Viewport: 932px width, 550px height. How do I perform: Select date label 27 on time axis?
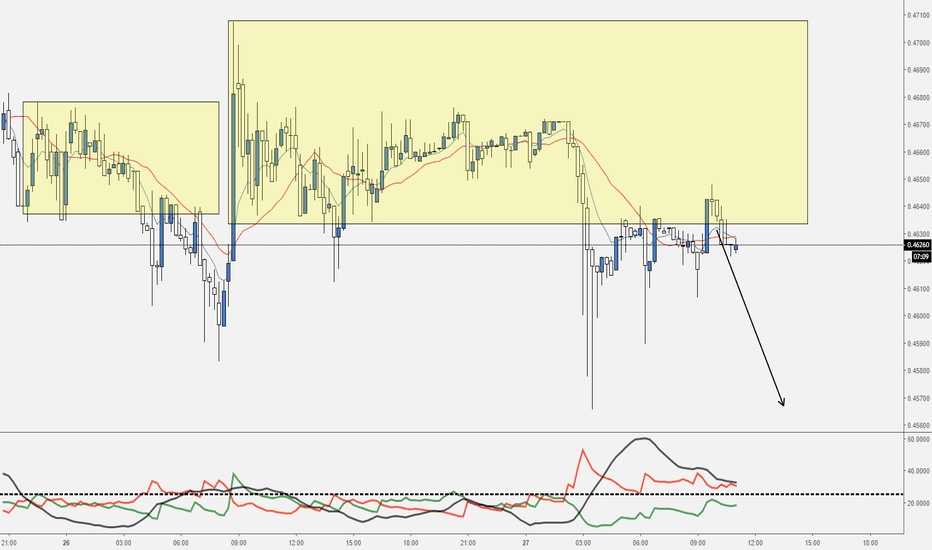pyautogui.click(x=525, y=543)
